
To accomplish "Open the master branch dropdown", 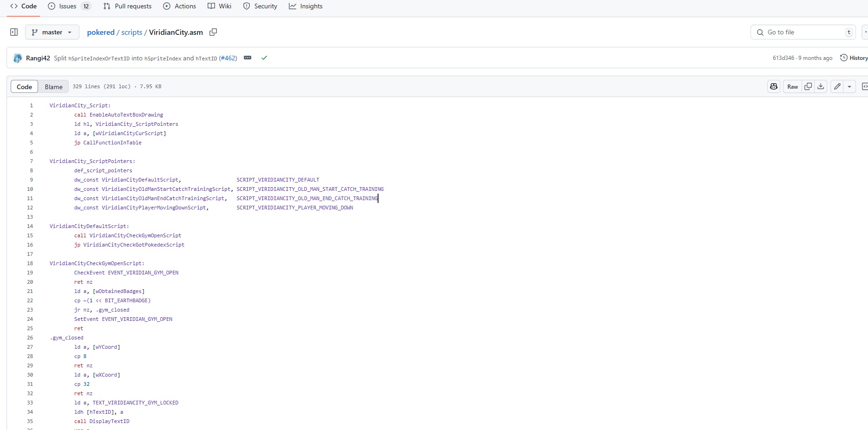I will 52,32.
